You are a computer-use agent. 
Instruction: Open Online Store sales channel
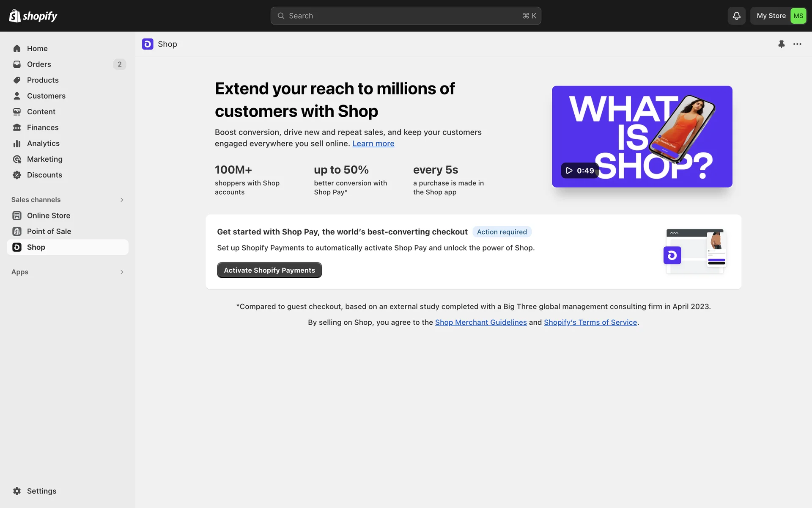pyautogui.click(x=48, y=215)
